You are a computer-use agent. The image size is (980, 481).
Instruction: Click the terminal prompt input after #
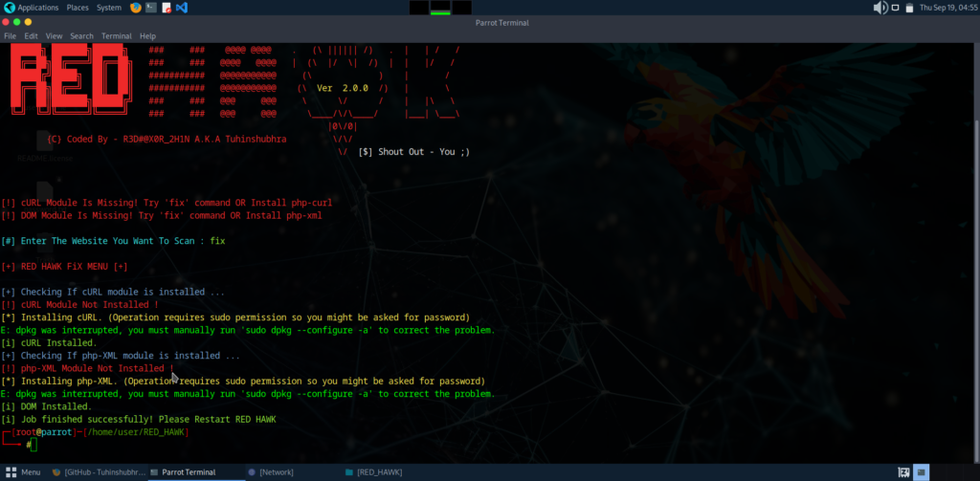pos(34,445)
